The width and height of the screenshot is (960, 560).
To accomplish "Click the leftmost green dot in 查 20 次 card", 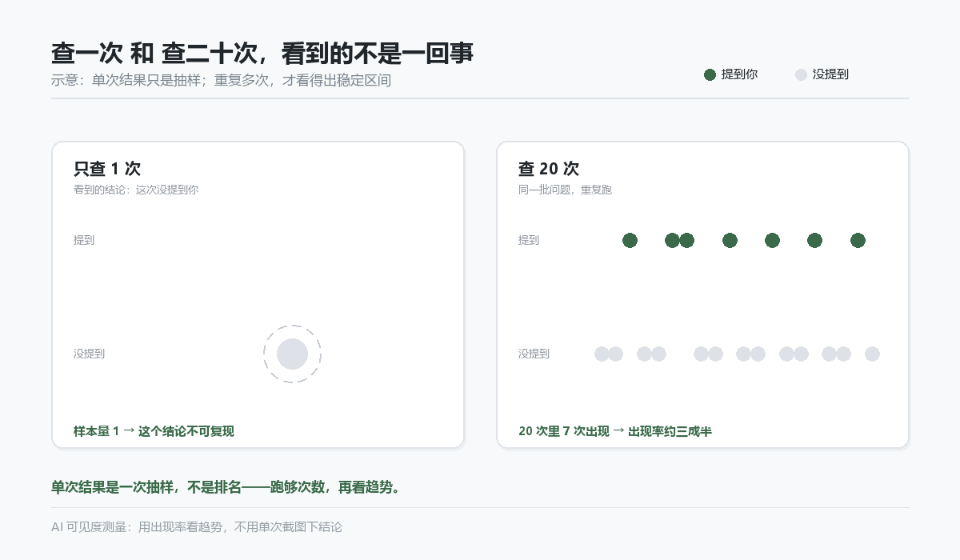I will coord(630,240).
